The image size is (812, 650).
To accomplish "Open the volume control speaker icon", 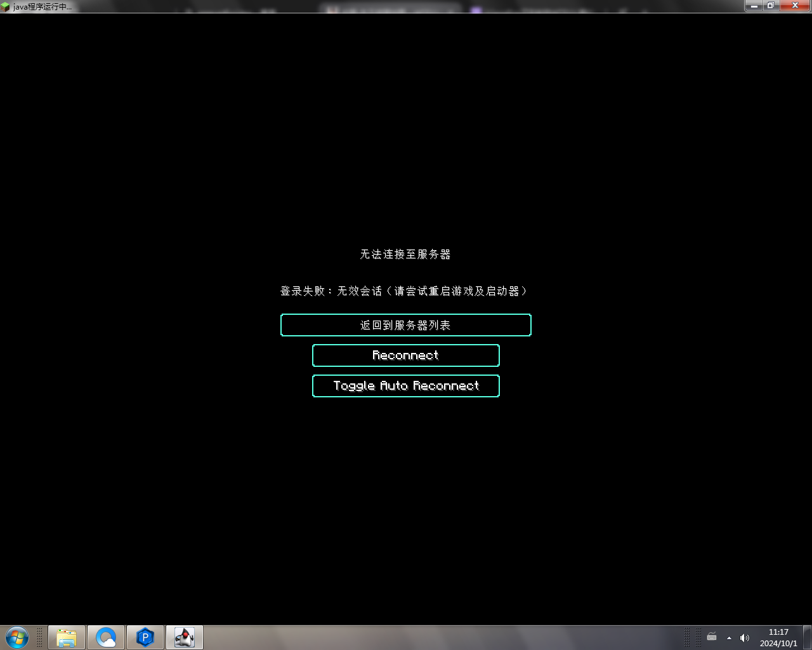I will [745, 638].
